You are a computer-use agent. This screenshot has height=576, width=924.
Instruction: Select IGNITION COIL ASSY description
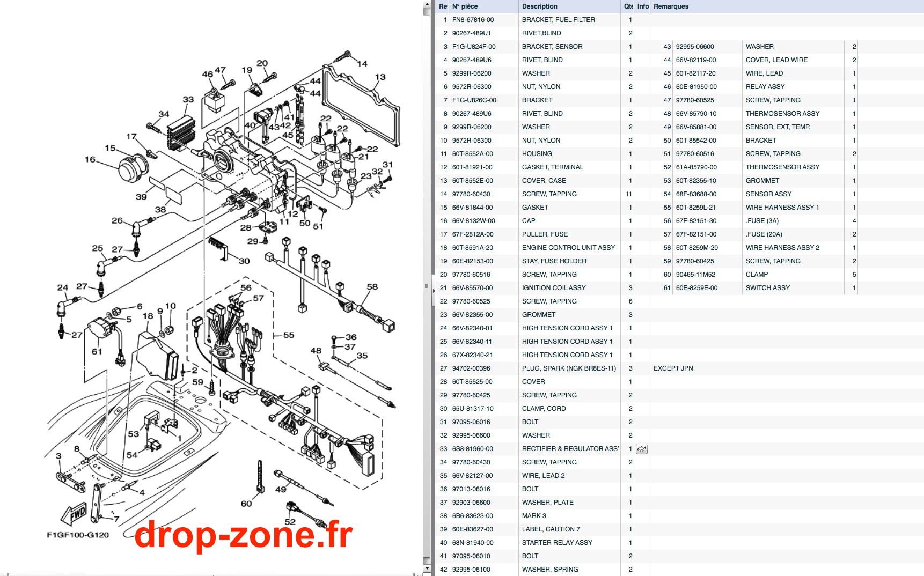(x=554, y=288)
